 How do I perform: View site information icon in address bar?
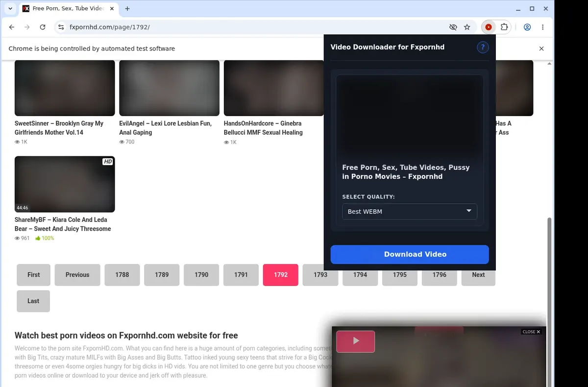[61, 27]
